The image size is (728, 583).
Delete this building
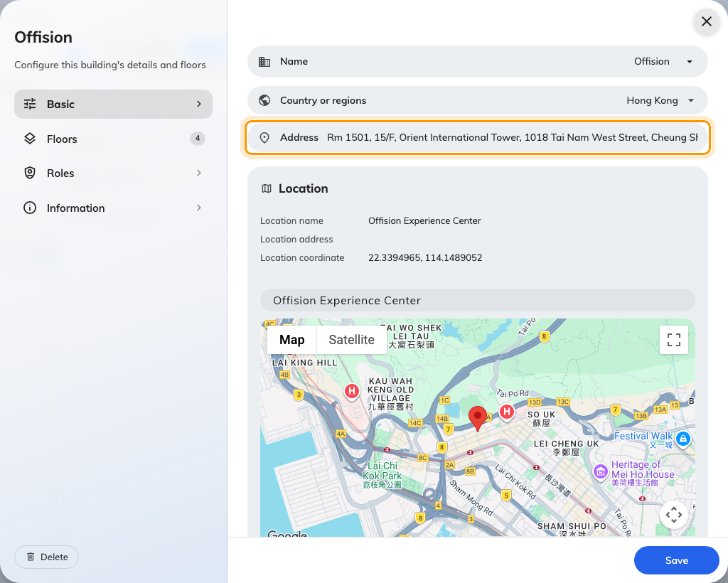(x=46, y=557)
